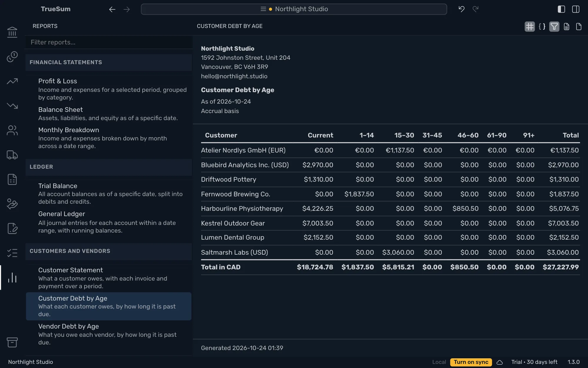Open the Profit & Loss report
The width and height of the screenshot is (588, 368).
(108, 89)
